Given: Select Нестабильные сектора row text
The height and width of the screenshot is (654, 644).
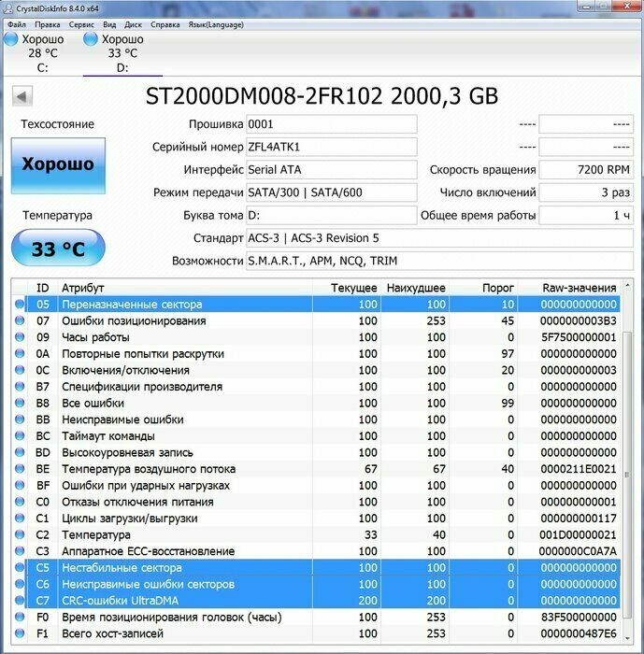Looking at the screenshot, I should 122,568.
